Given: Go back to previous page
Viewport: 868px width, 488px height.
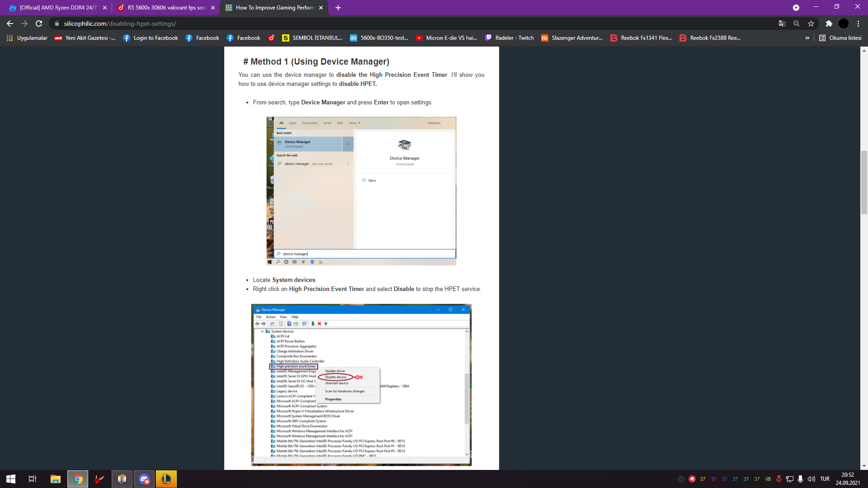Looking at the screenshot, I should click(10, 23).
